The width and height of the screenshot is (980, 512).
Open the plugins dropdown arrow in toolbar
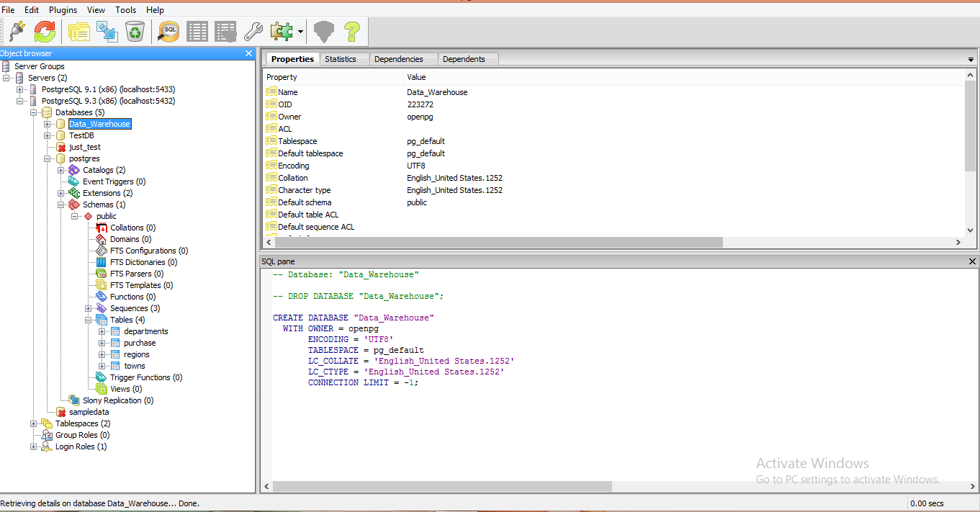click(x=300, y=32)
